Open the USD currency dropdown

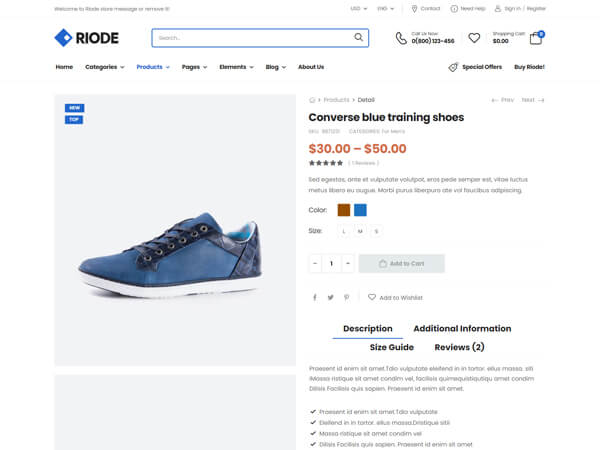pos(356,8)
